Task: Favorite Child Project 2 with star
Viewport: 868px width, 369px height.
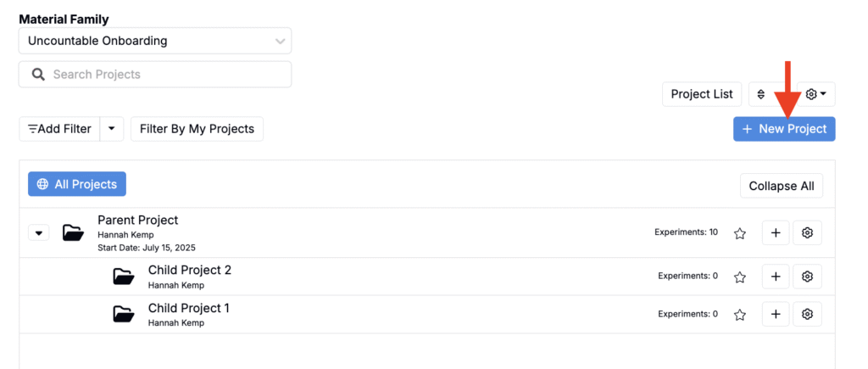Action: click(x=740, y=277)
